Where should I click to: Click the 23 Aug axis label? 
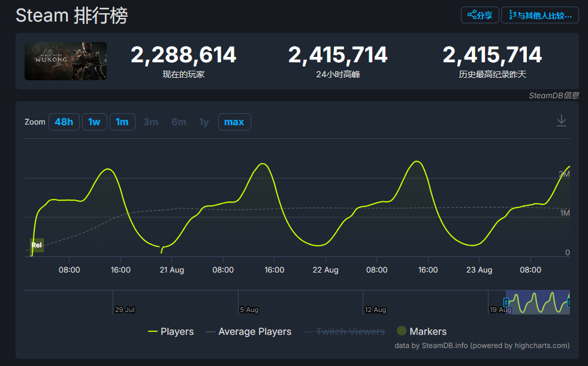pos(479,270)
